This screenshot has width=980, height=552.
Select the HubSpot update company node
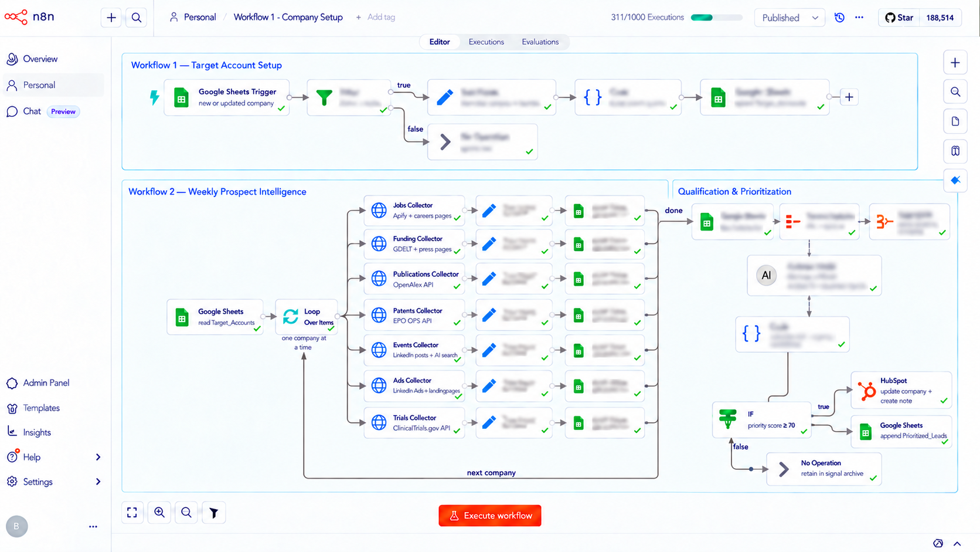point(901,390)
